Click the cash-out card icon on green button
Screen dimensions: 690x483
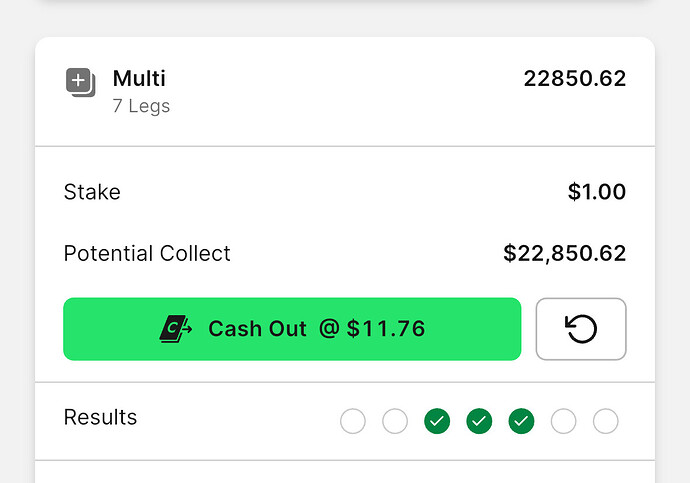175,329
